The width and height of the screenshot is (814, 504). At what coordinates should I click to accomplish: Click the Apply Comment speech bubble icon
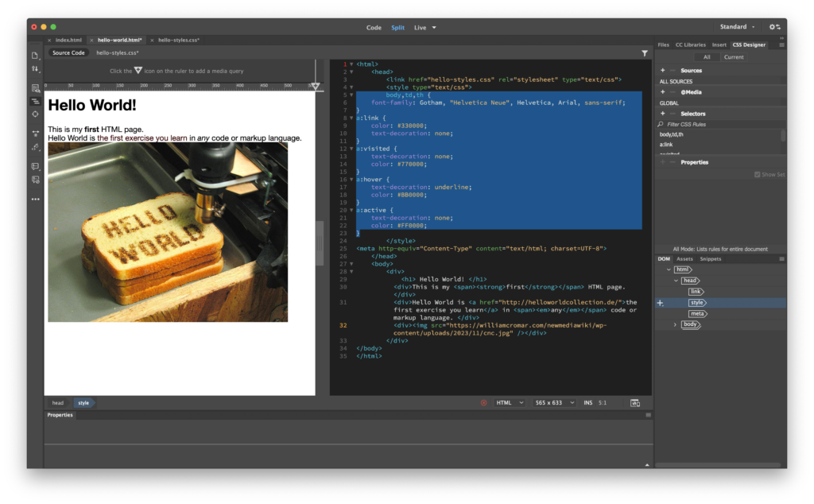35,166
